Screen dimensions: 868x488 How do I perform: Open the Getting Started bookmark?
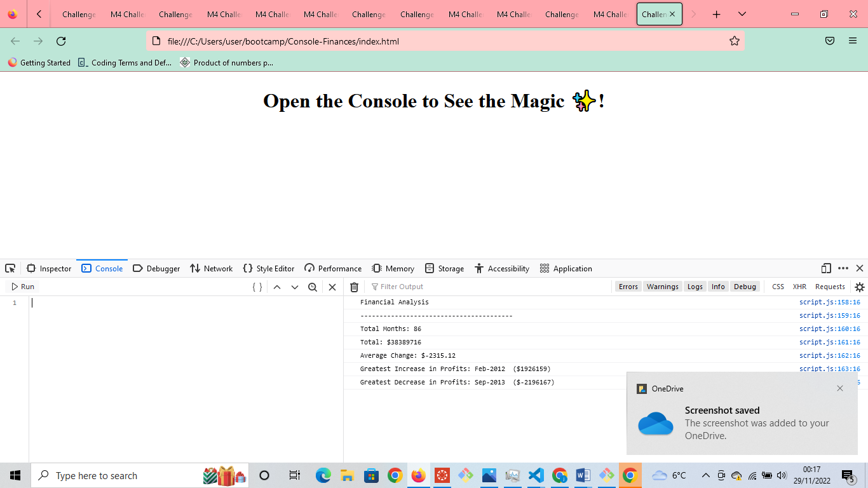39,63
